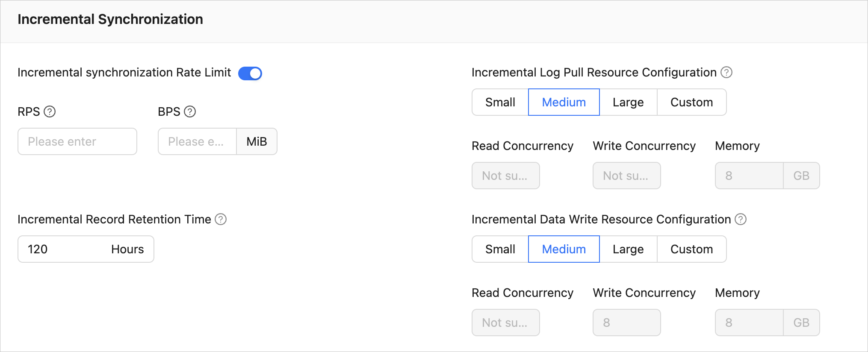Click Write Concurrency field under Data Write configuration
This screenshot has height=352, width=868.
click(x=626, y=323)
